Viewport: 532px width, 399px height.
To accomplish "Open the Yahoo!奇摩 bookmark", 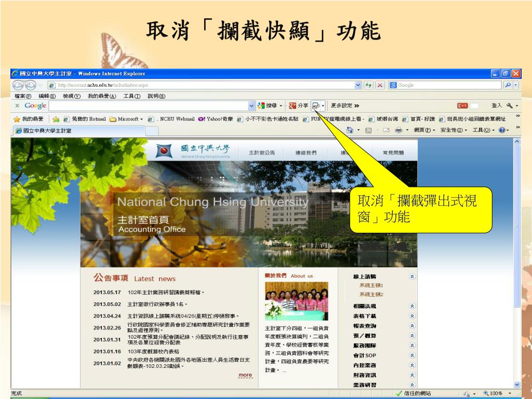I will click(216, 119).
